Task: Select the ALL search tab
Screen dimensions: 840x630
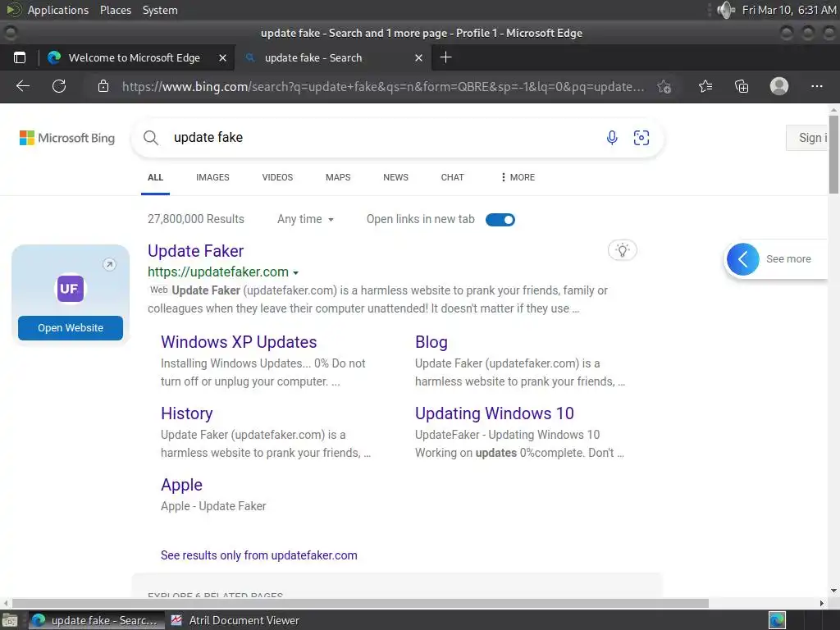Action: 155,177
